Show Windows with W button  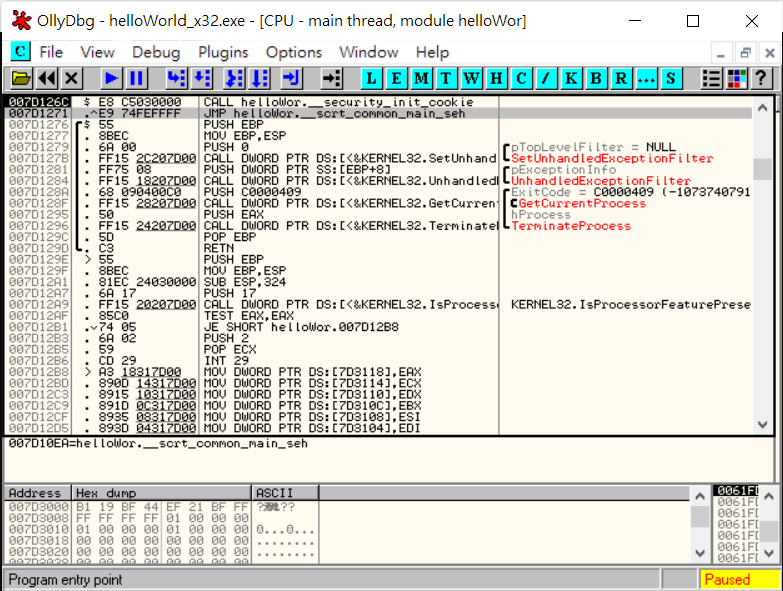(471, 78)
